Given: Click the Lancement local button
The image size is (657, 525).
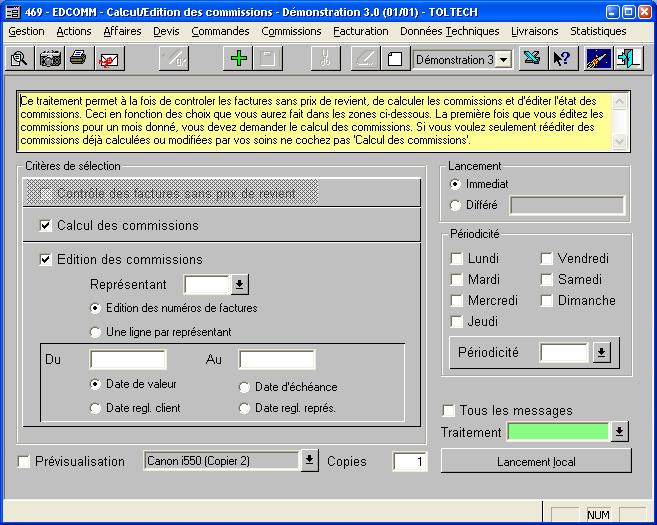Looking at the screenshot, I should (x=536, y=461).
